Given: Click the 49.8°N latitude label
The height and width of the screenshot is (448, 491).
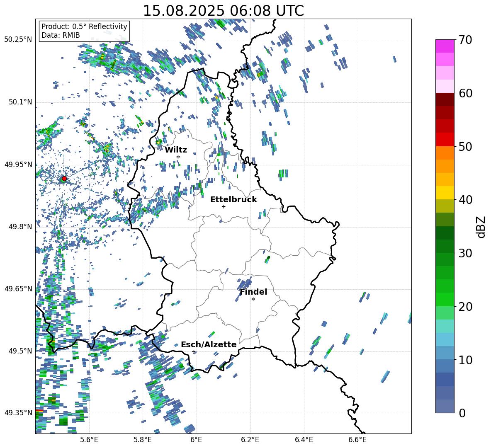Looking at the screenshot, I should (x=20, y=227).
